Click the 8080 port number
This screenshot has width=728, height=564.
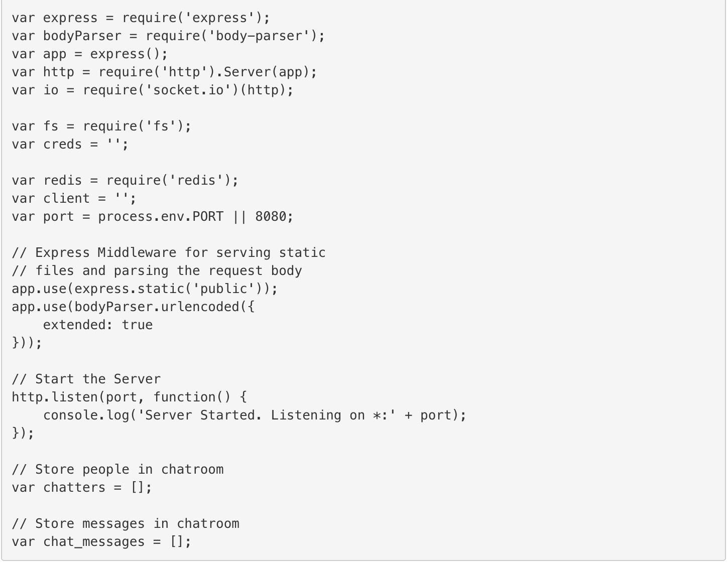pos(271,217)
